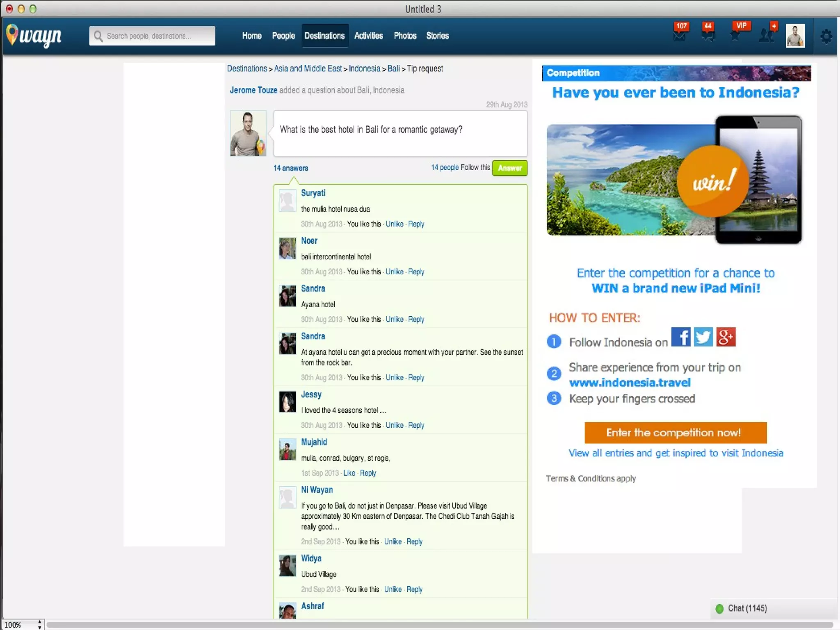Open the zoom percentage stepper at 100%
Viewport: 840px width, 630px height.
39,624
